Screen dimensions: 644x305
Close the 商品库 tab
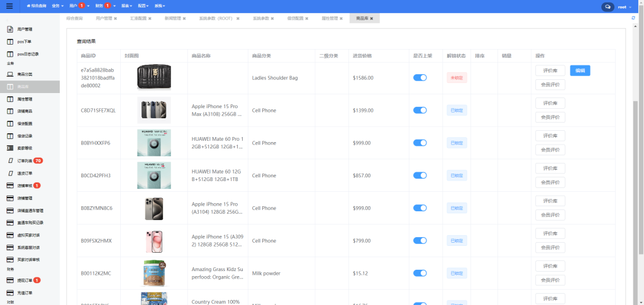372,18
